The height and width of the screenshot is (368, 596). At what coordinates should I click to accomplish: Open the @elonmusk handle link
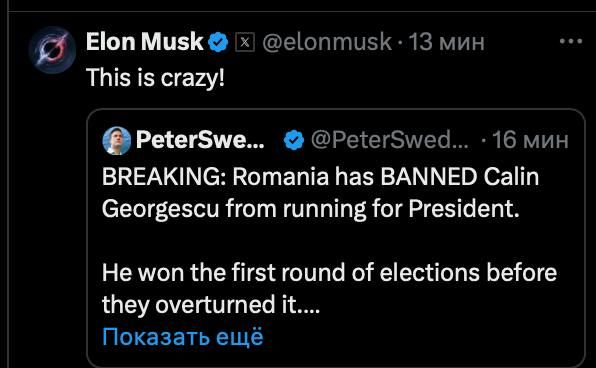point(327,42)
